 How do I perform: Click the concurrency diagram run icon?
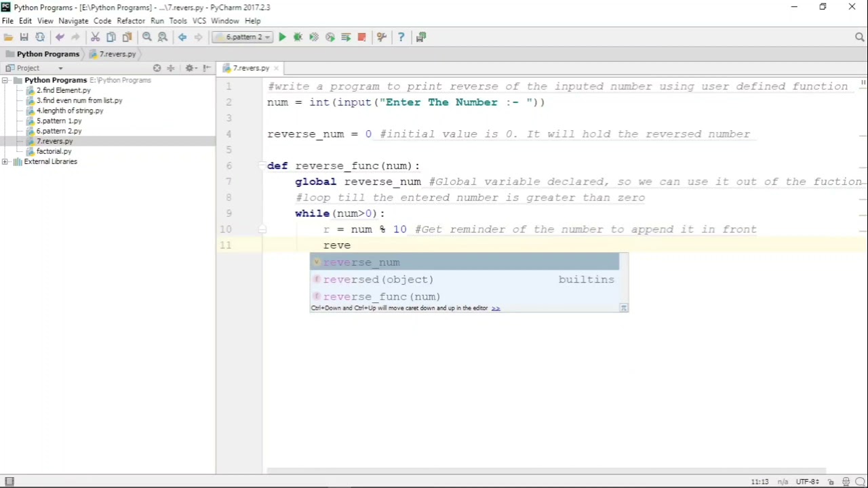click(x=346, y=37)
